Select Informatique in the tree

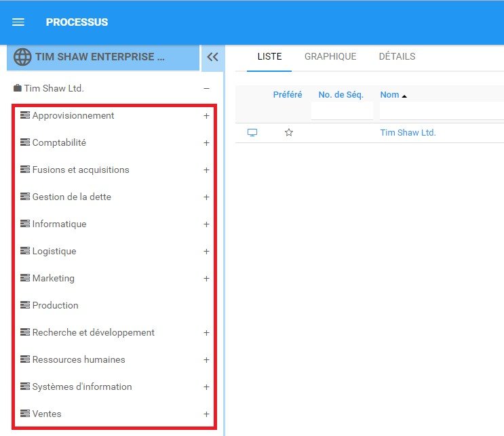click(x=59, y=224)
